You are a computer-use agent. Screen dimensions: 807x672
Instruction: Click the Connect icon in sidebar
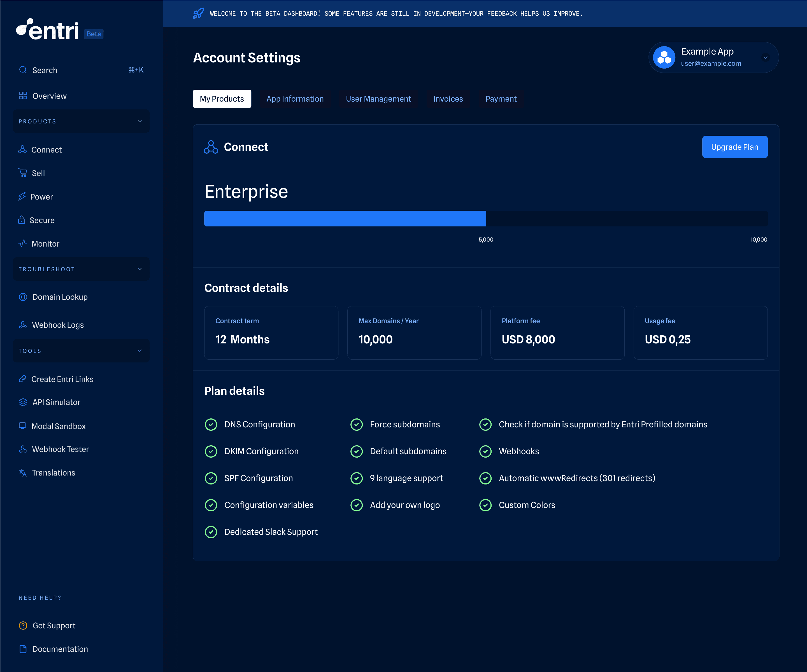[x=22, y=149]
